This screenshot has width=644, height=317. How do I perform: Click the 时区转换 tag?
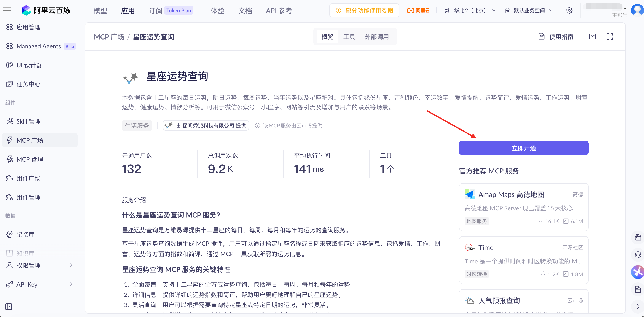tap(477, 274)
